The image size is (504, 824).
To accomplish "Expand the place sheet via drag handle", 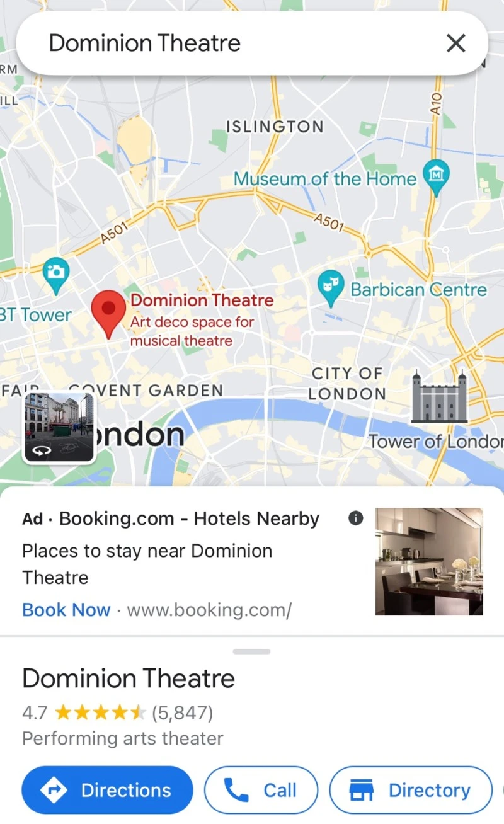I will click(x=251, y=651).
